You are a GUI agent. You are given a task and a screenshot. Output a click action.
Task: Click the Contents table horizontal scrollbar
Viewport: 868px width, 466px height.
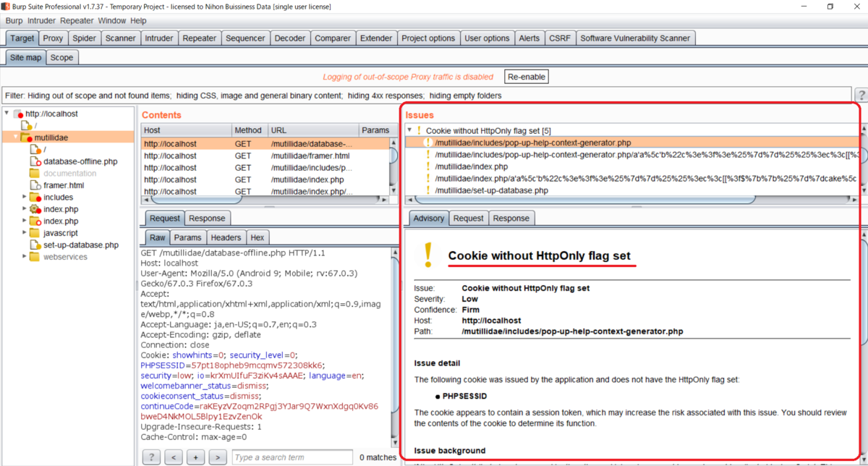[197, 200]
